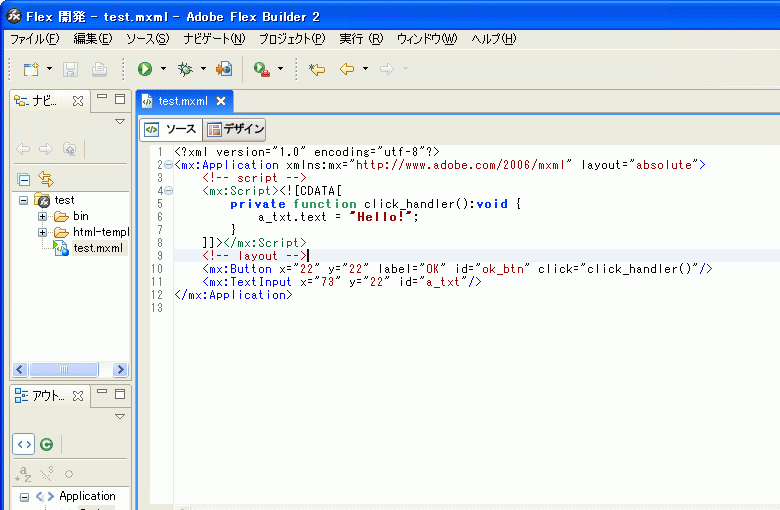
Task: Open the ファイル(F) menu
Action: [34, 39]
